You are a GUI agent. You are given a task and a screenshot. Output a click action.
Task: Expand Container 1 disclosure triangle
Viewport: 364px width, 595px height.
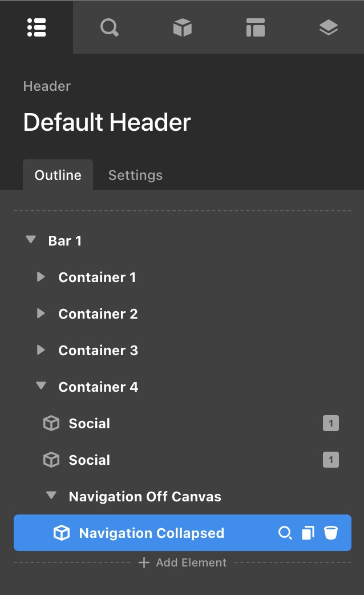click(x=41, y=277)
